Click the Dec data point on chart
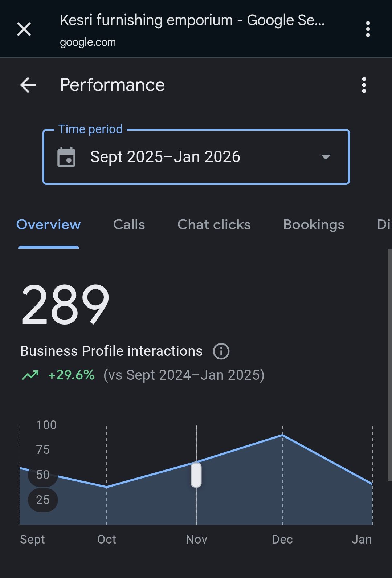 pyautogui.click(x=282, y=435)
